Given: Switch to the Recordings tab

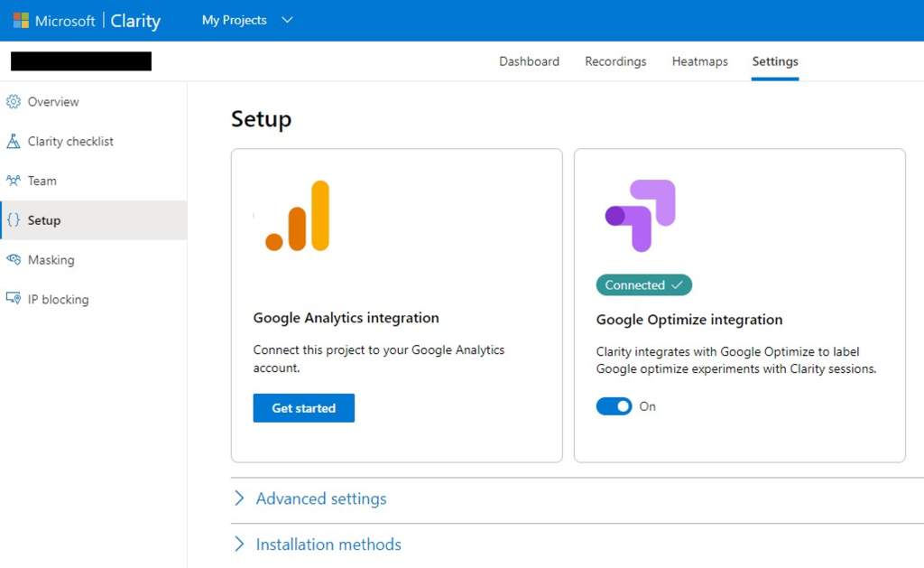Looking at the screenshot, I should [615, 61].
